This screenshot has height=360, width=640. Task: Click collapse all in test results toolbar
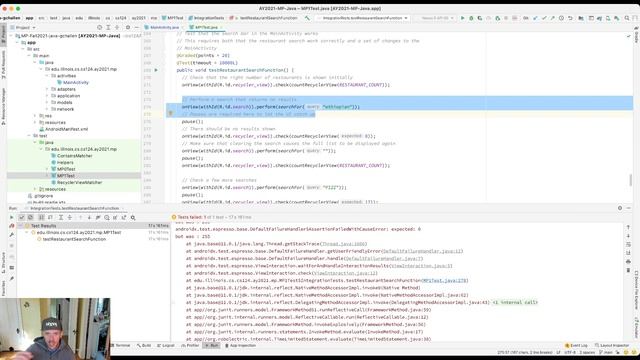[x=69, y=218]
